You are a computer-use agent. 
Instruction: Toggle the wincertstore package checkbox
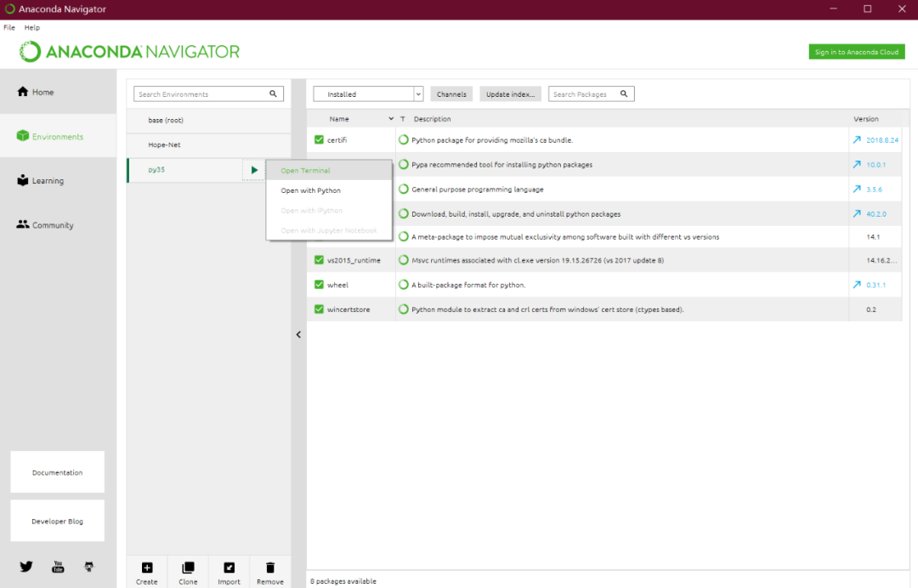point(319,309)
